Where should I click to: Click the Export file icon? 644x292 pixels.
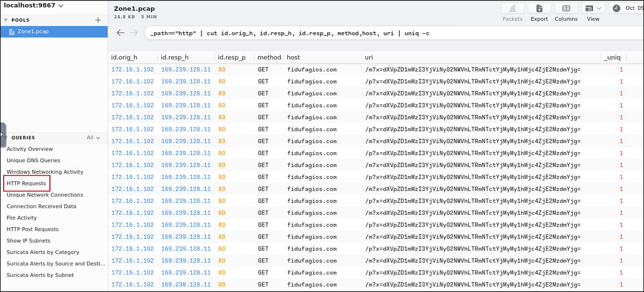coord(539,9)
